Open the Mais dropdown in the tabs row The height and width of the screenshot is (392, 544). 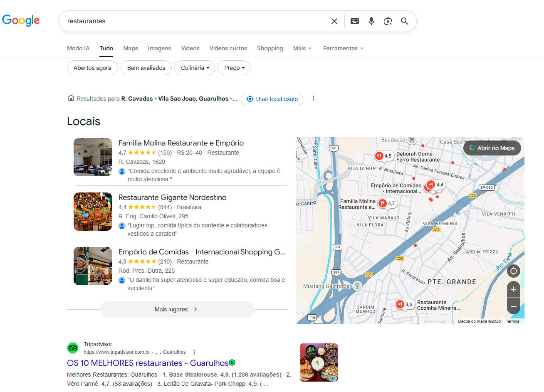(x=302, y=48)
